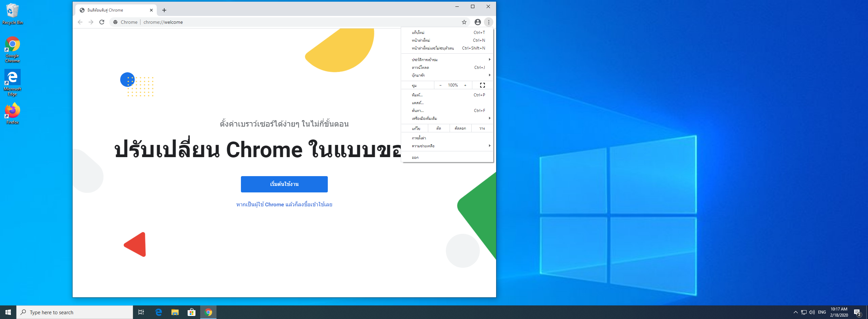
Task: Select the Firefox desktop shortcut
Action: pyautogui.click(x=13, y=113)
